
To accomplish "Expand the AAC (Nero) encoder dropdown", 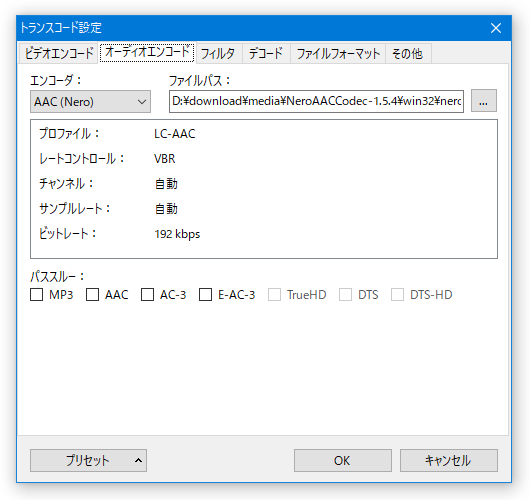I will [x=90, y=101].
